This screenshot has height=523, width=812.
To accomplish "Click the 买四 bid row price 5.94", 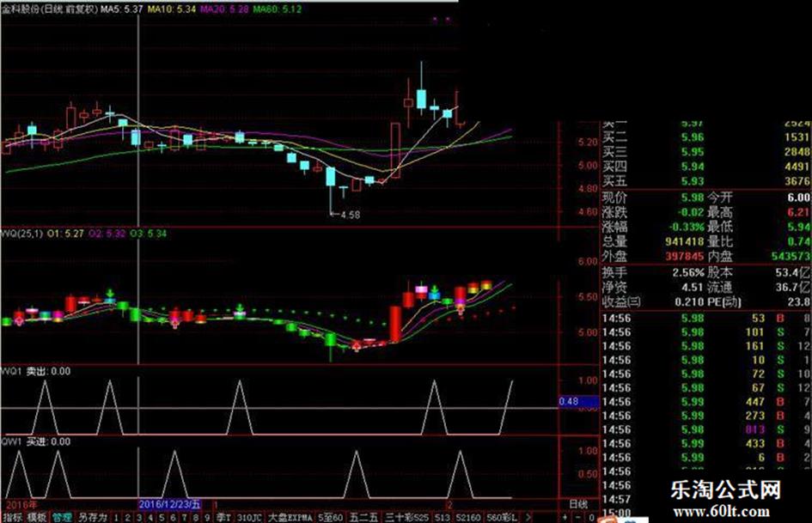I will pos(693,167).
